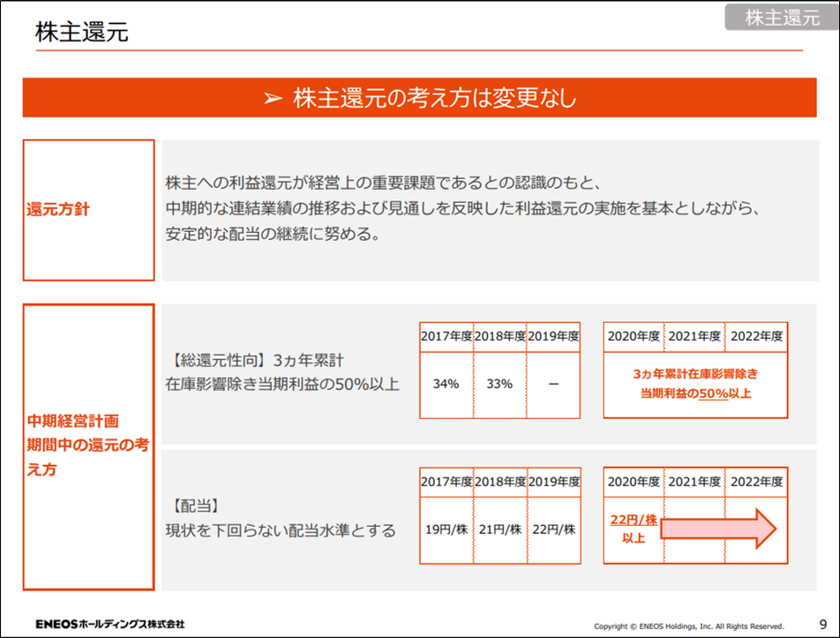Screen dimensions: 840x638
Task: Click the orange 還元方針 label box
Action: click(x=88, y=209)
